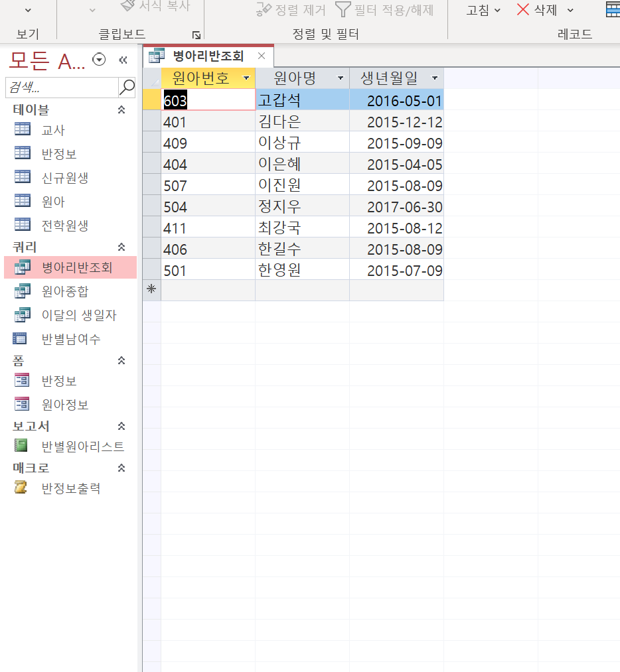Click the 삭제 delete X icon
Image resolution: width=620 pixels, height=672 pixels.
523,9
